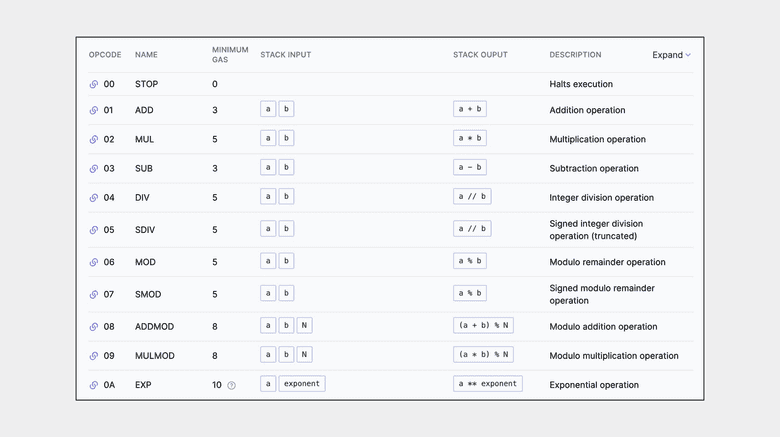Click the link icon for EXP opcode 0A
The height and width of the screenshot is (437, 780).
click(94, 385)
